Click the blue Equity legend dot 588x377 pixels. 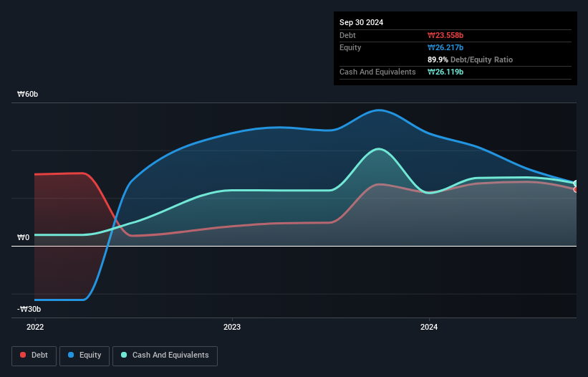point(71,355)
